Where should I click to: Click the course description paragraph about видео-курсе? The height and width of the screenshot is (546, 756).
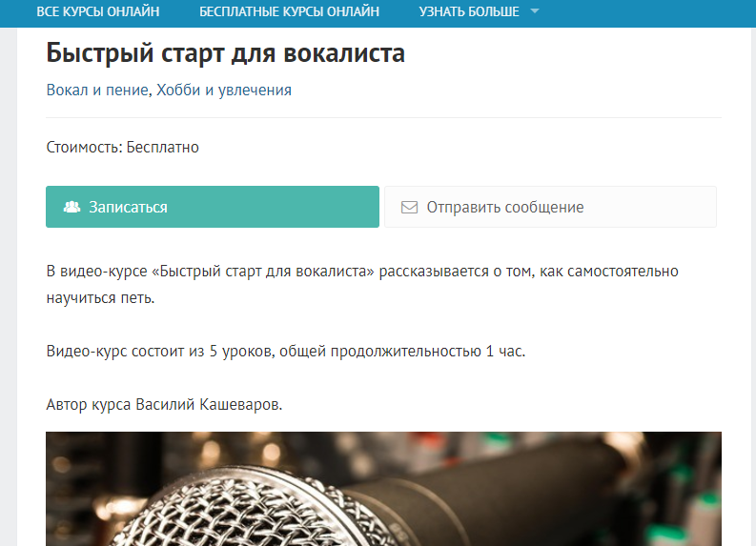[362, 284]
